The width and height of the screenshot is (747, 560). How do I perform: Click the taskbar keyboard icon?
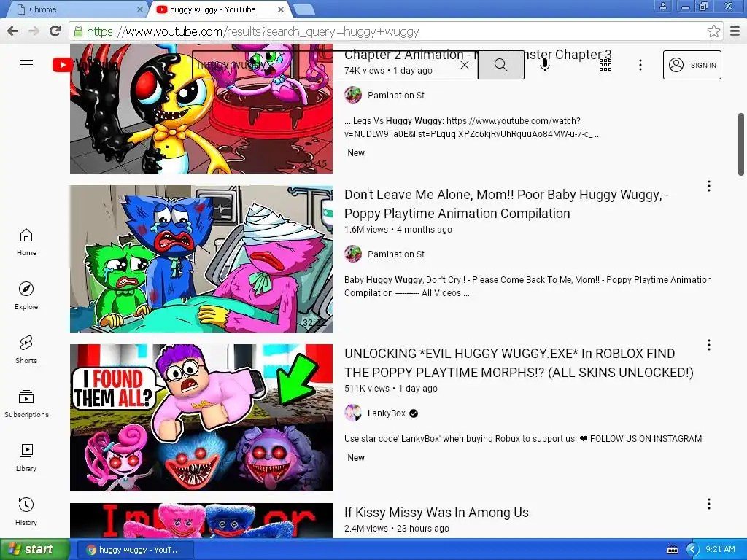672,550
